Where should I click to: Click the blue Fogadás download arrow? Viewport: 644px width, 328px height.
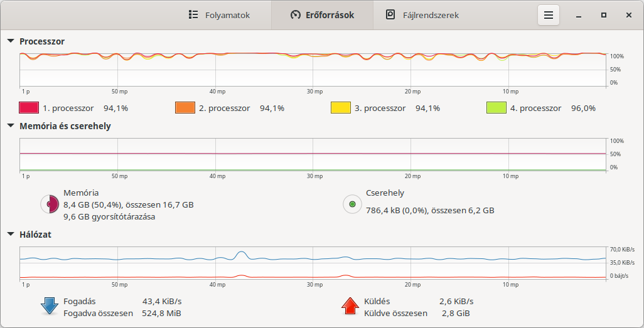tap(50, 306)
